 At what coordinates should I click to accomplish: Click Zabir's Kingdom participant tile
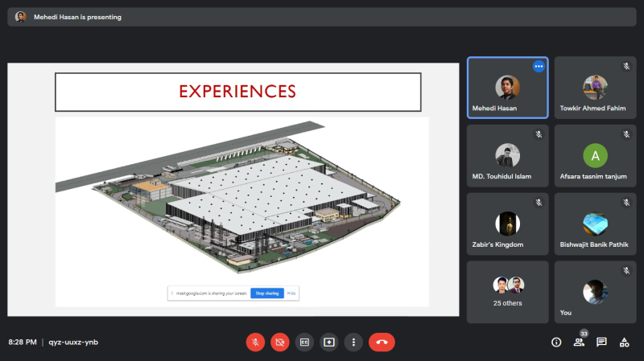[x=507, y=224]
